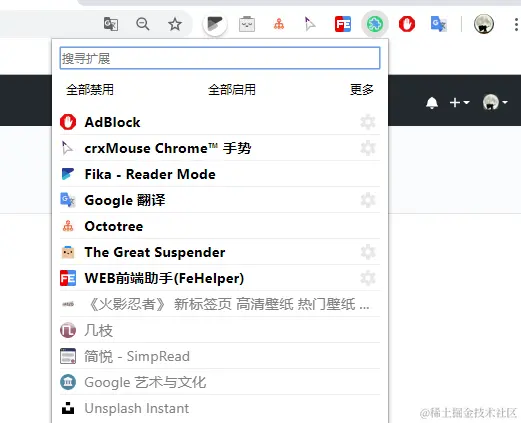Toggle the WEB前端助手(FeHelper) extension
Screen dimensions: 521x423
tap(220, 278)
